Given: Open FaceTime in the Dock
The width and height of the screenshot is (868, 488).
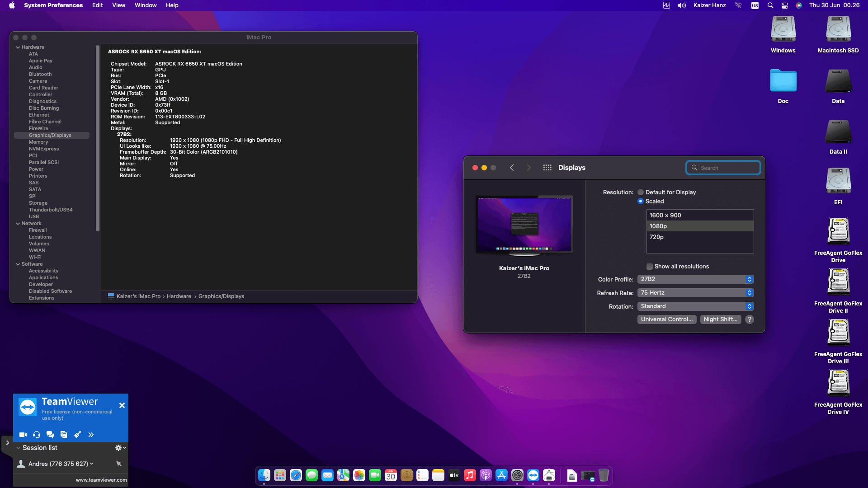Looking at the screenshot, I should [375, 475].
